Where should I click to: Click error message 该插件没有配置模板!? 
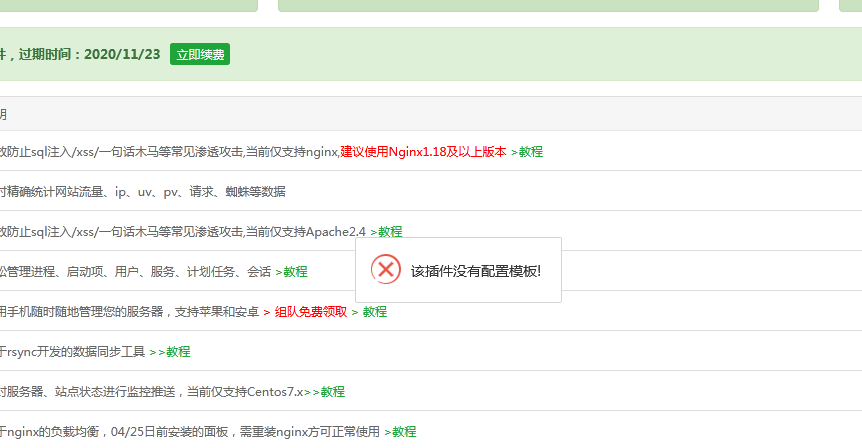pyautogui.click(x=476, y=271)
